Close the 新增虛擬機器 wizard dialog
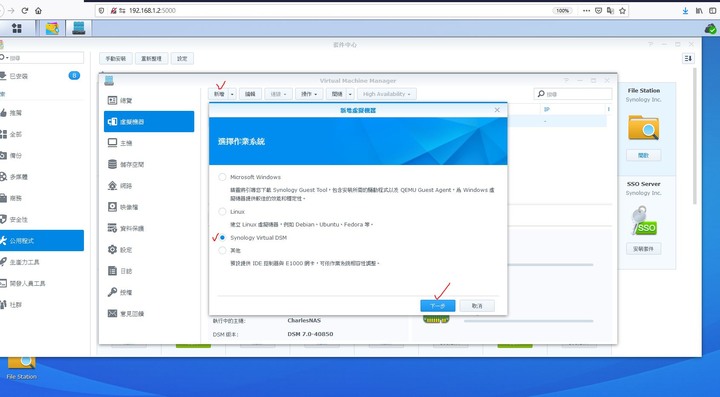 (497, 110)
